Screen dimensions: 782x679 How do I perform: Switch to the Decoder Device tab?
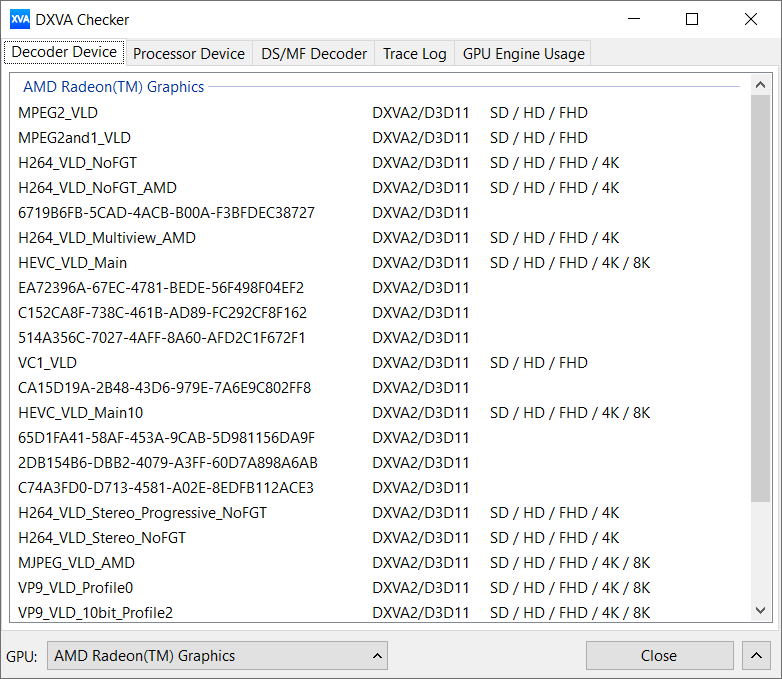tap(64, 52)
